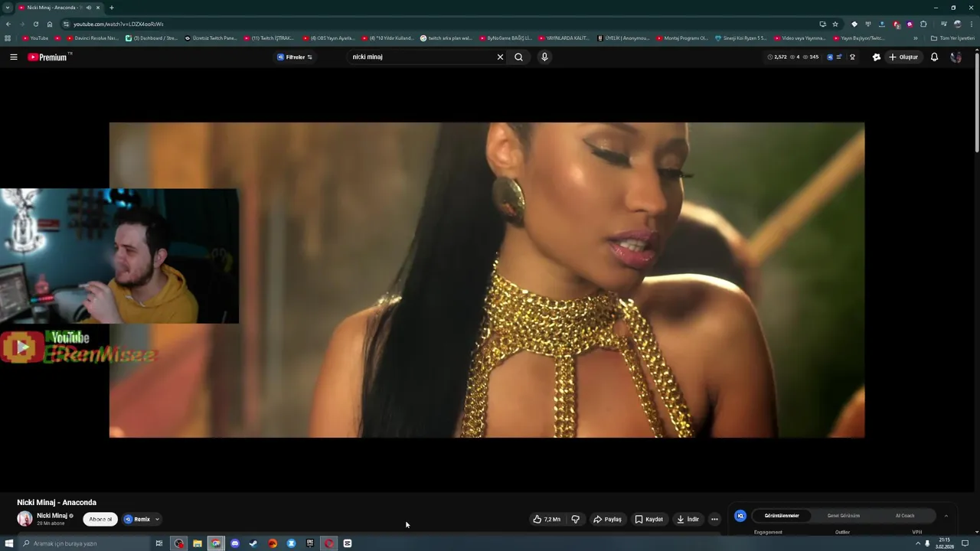Open the YouTube hamburger guide menu
The width and height of the screenshot is (980, 551).
point(13,57)
